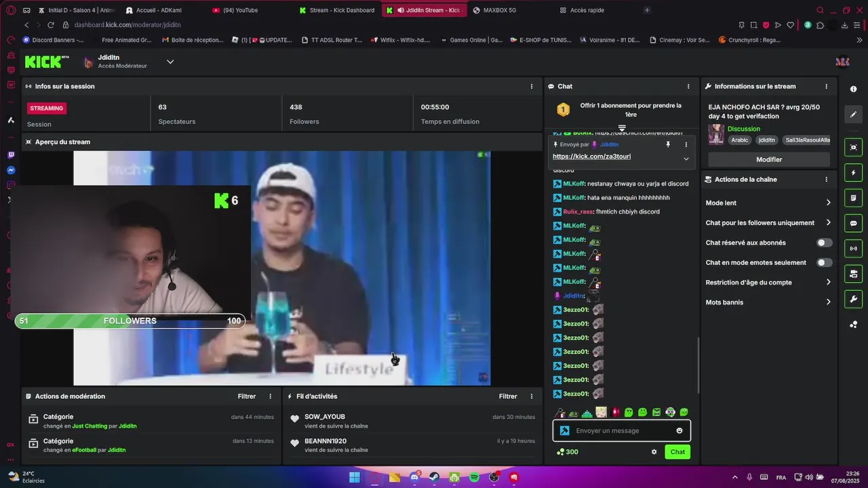Open Fil d'activités three-dot menu
This screenshot has height=488, width=868.
point(531,396)
